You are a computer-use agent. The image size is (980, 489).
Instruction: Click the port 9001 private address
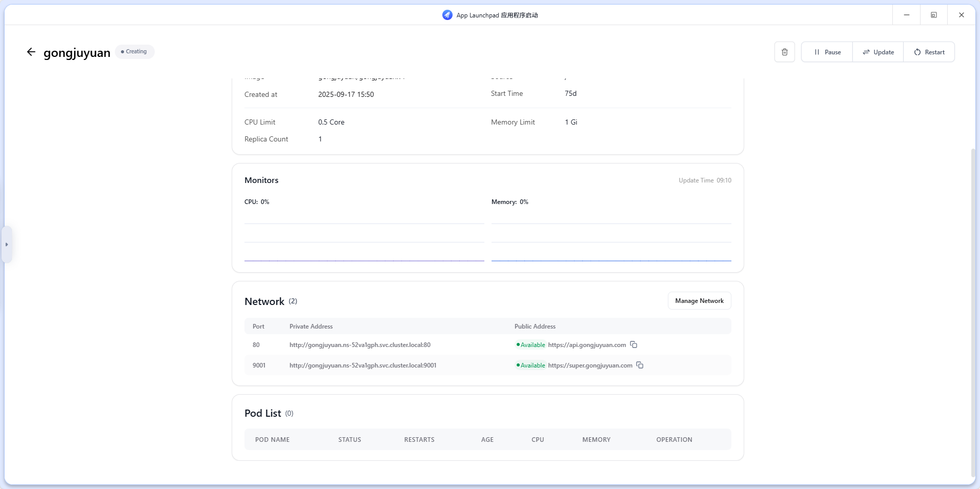pyautogui.click(x=363, y=365)
